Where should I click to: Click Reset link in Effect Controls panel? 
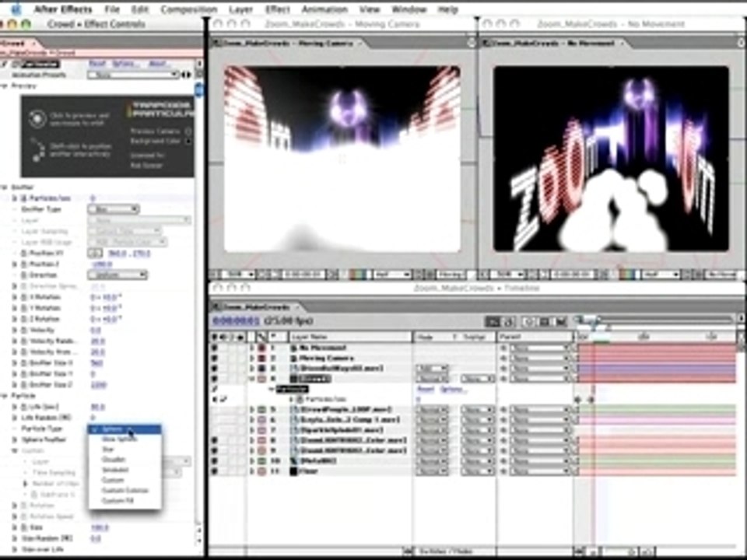tap(97, 63)
